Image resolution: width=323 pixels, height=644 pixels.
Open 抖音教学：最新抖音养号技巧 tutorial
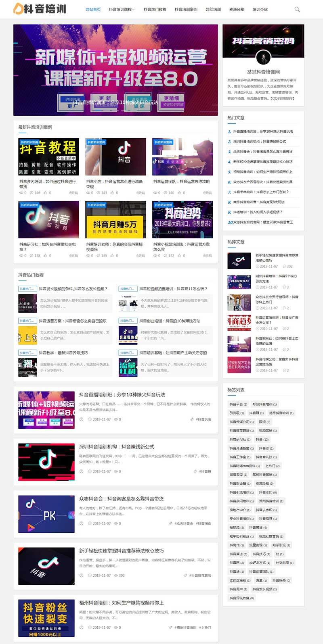[63, 353]
